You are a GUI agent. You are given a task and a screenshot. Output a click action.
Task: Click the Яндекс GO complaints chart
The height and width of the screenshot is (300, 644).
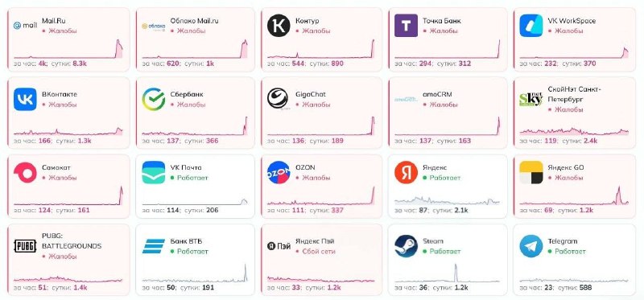tap(574, 195)
